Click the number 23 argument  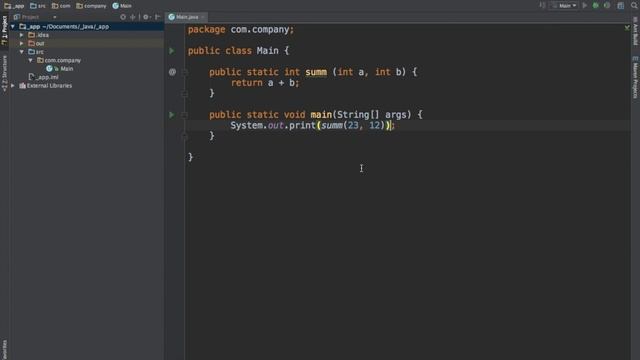[353, 125]
